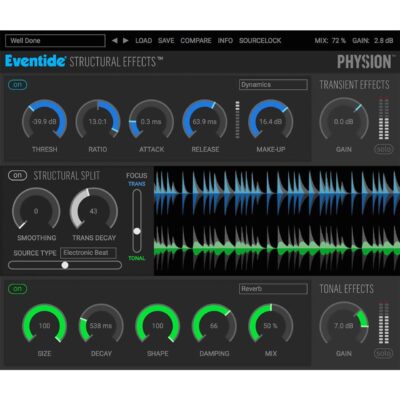Click the Well Done preset name field
Screen dimensions: 400x400
click(x=55, y=41)
